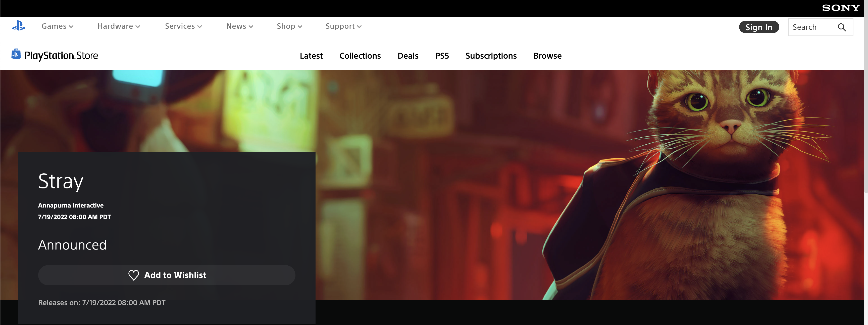Select the PS5 store tab
Screen dimensions: 868x325
pyautogui.click(x=442, y=56)
